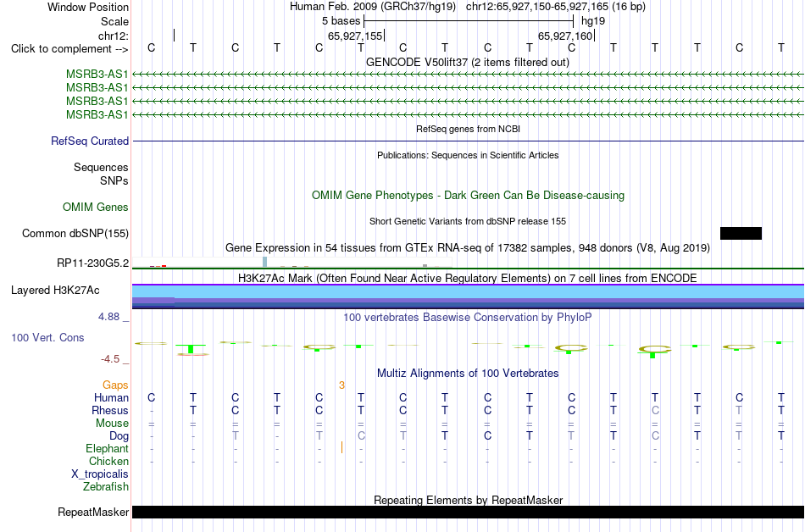Image resolution: width=805 pixels, height=532 pixels.
Task: Click the GTEx expression bar graph for RP11-230G5.2
Action: pyautogui.click(x=291, y=263)
